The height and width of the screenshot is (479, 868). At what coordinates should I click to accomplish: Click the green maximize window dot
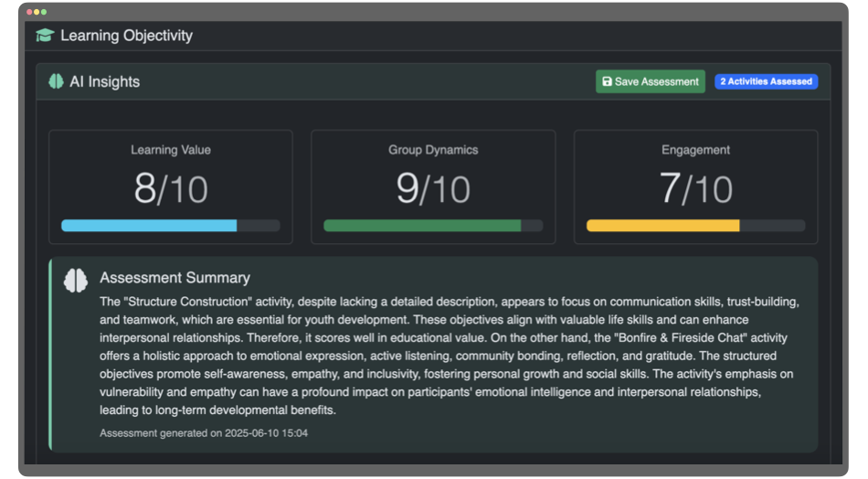click(44, 12)
